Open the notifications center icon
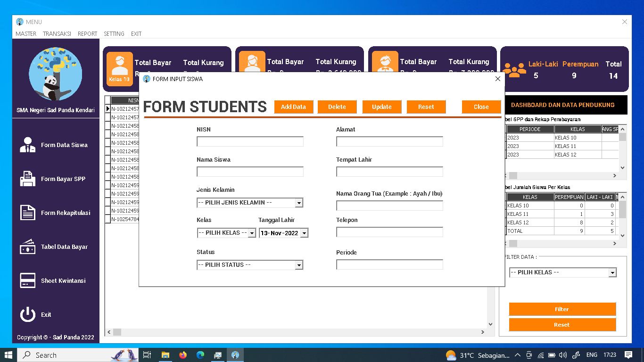Image resolution: width=644 pixels, height=362 pixels. tap(628, 355)
